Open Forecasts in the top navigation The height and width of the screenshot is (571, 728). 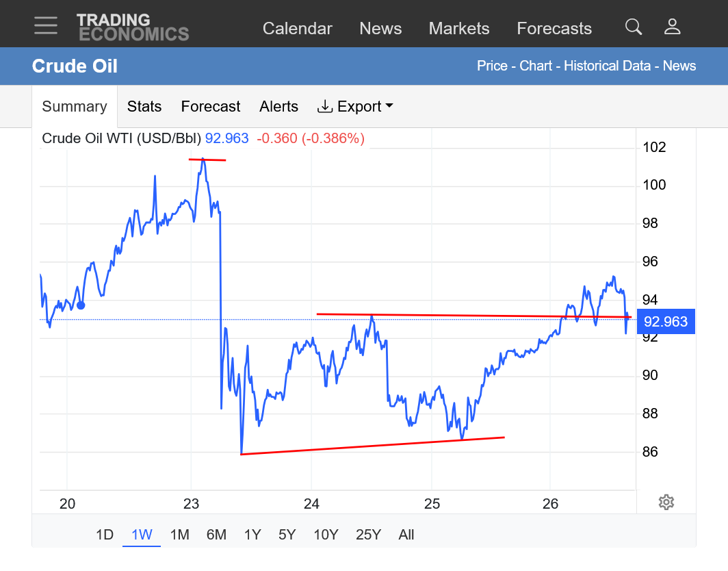coord(554,29)
